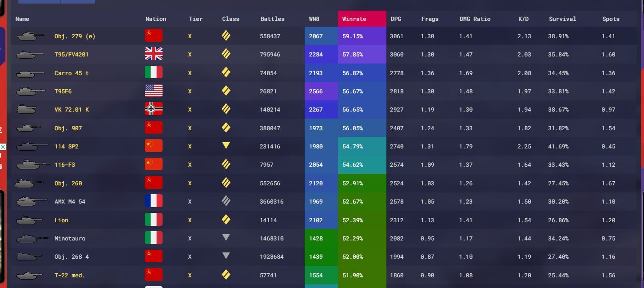Sort the table by Class column
This screenshot has height=288, width=644.
pos(231,19)
